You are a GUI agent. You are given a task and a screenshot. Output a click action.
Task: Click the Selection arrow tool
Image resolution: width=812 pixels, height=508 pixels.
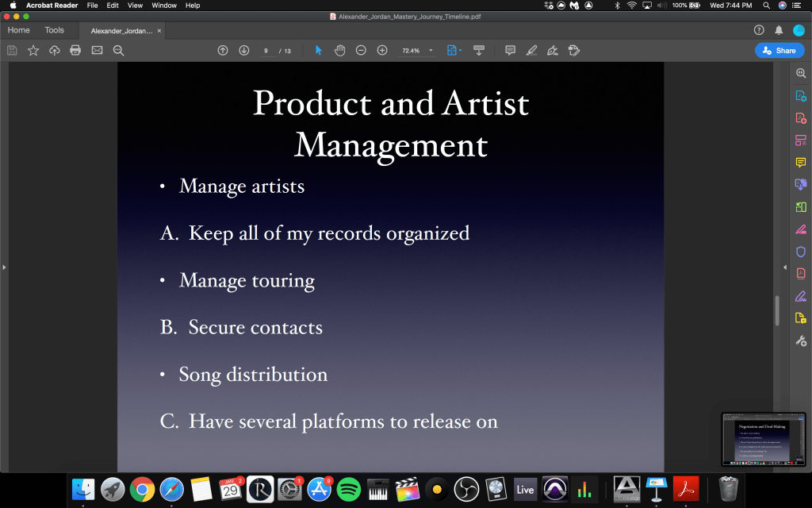click(x=319, y=50)
